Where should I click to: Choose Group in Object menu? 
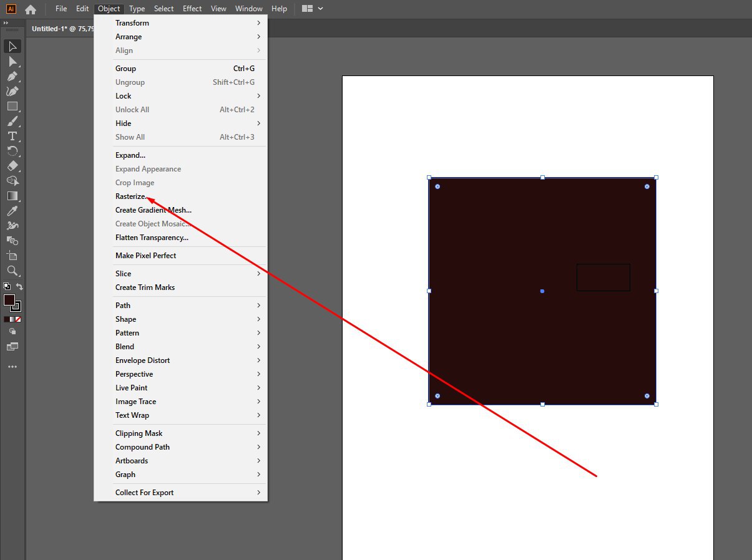(180, 69)
